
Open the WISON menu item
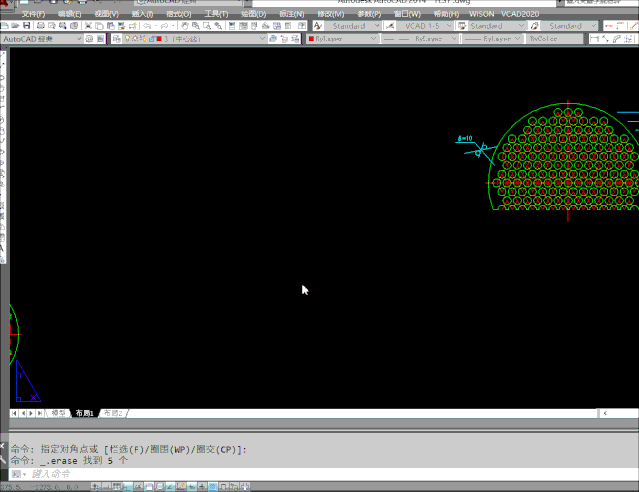[x=481, y=14]
